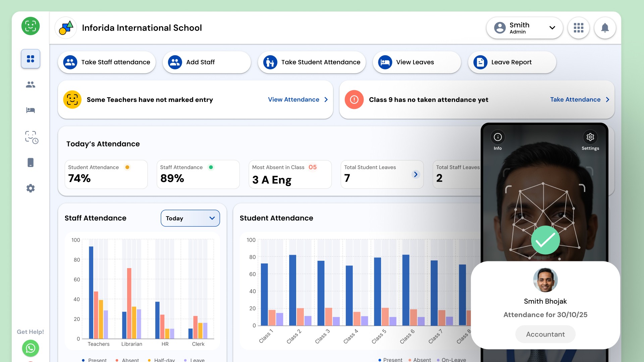Screen dimensions: 644x362
Task: Open the notifications bell
Action: tap(605, 28)
